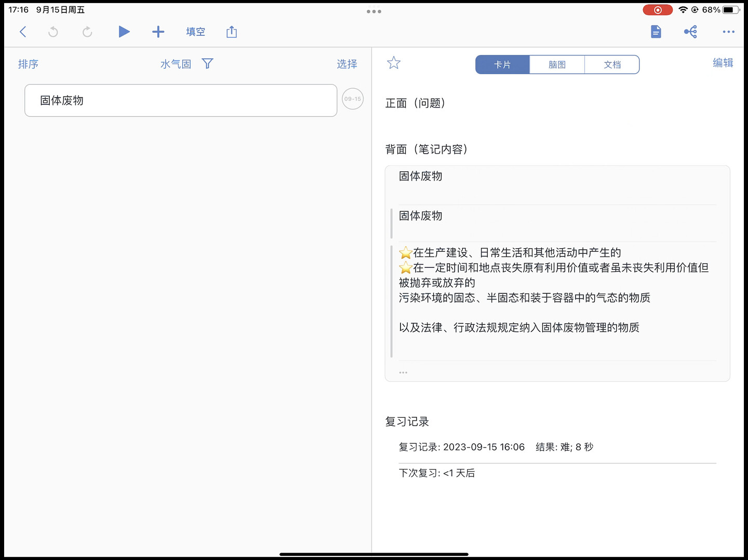This screenshot has height=560, width=748.
Task: Switch to the 文档 tab
Action: pos(612,64)
